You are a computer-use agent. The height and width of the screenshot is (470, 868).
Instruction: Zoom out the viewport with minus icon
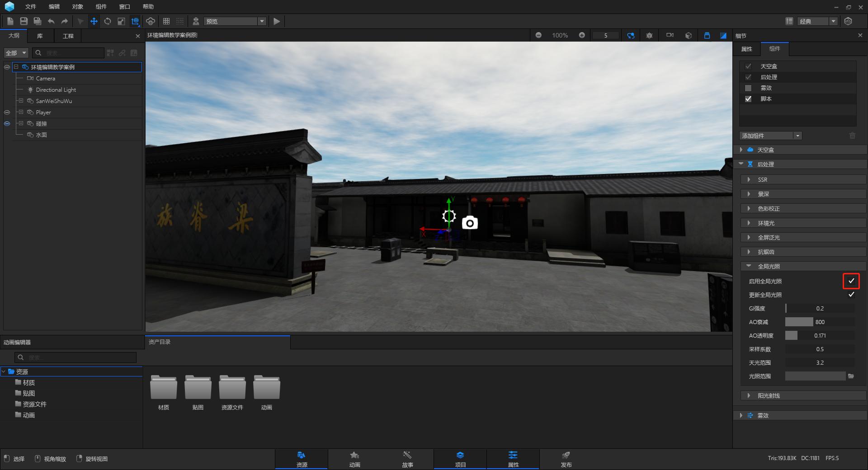(x=538, y=35)
